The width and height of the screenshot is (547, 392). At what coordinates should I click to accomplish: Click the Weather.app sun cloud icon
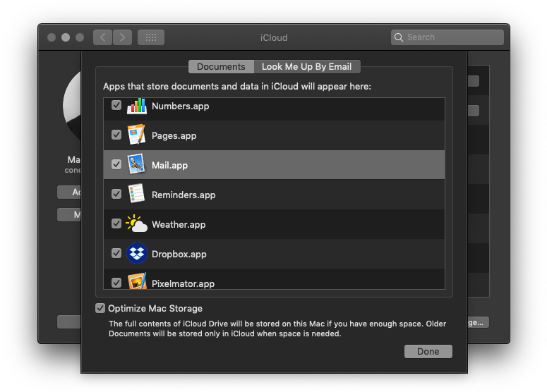[136, 224]
